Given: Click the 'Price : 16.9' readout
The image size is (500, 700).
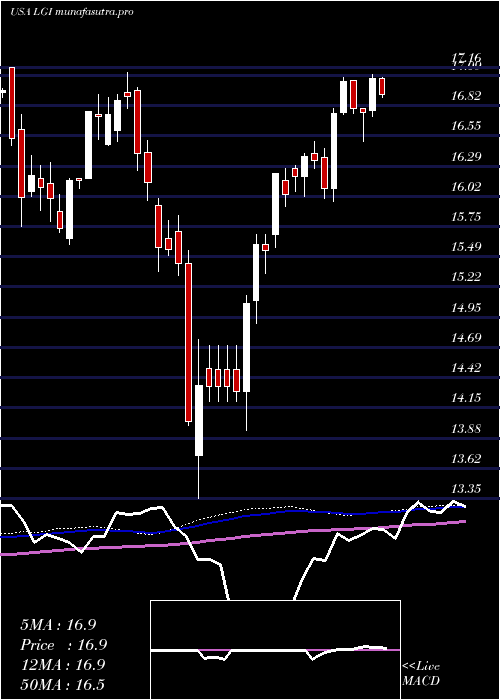Looking at the screenshot, I should pos(64,645).
